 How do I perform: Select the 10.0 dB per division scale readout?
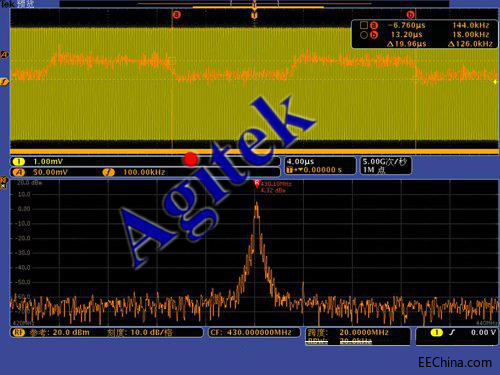(x=140, y=332)
